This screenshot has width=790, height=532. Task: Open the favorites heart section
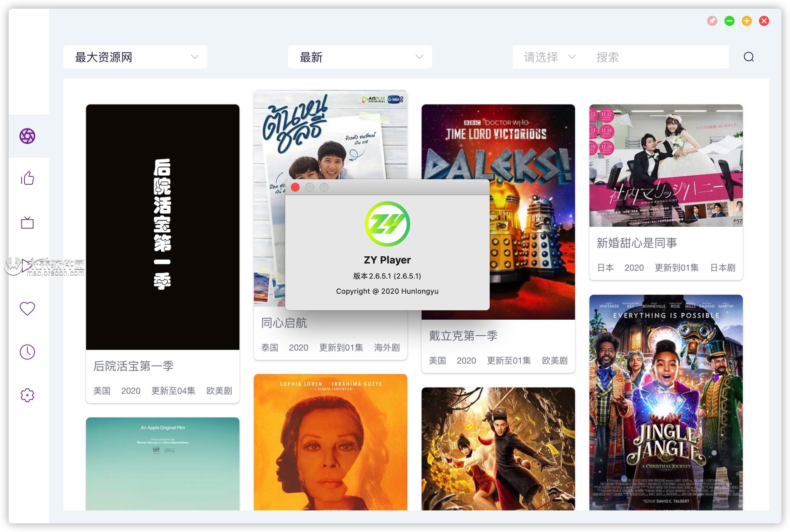27,308
